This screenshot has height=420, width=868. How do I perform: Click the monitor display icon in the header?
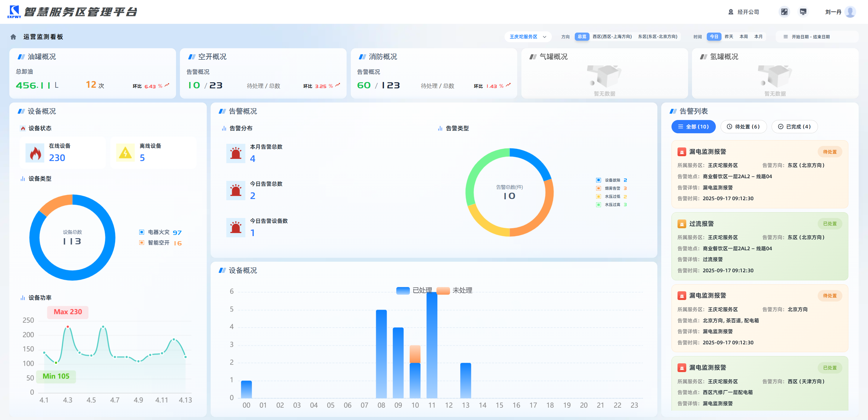click(803, 12)
